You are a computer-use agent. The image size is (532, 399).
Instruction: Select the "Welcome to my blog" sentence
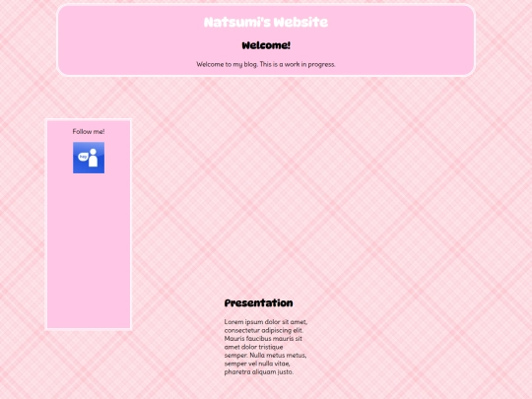228,64
